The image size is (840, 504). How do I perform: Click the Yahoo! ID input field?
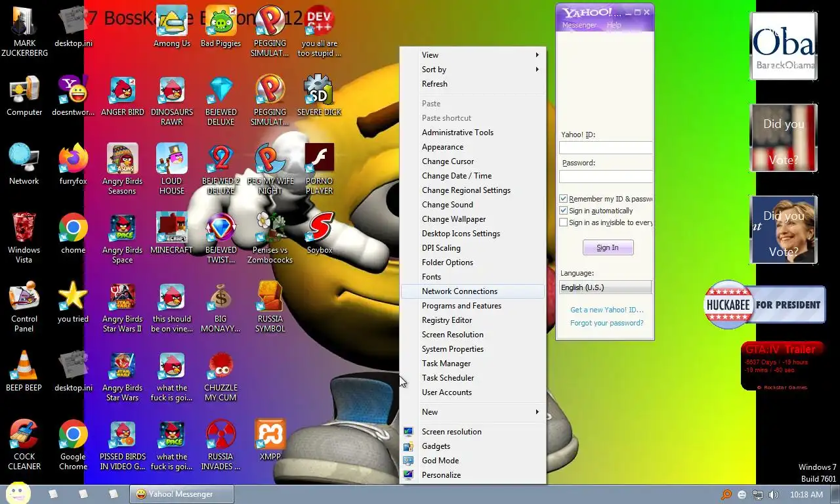[606, 148]
